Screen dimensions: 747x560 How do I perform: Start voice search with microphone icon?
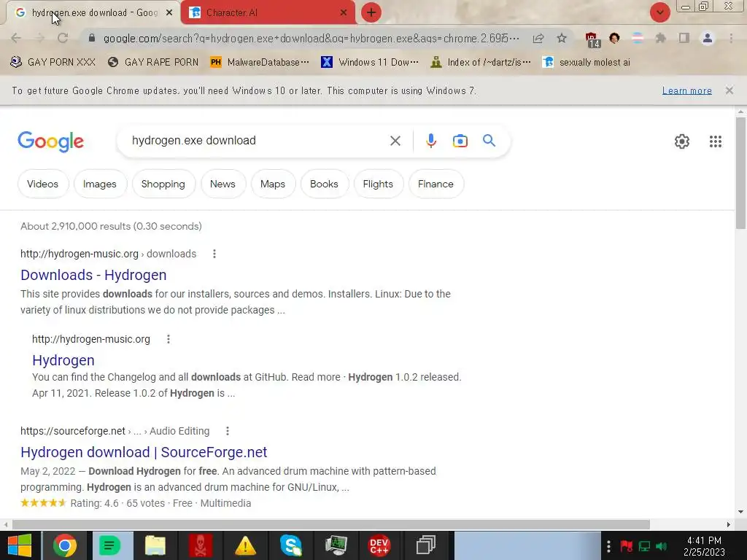pyautogui.click(x=430, y=141)
